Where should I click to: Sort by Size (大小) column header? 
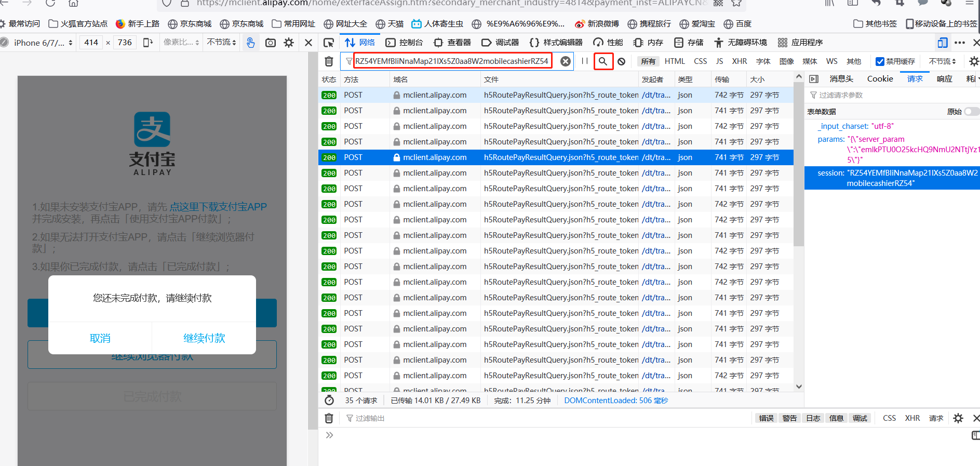click(x=770, y=79)
